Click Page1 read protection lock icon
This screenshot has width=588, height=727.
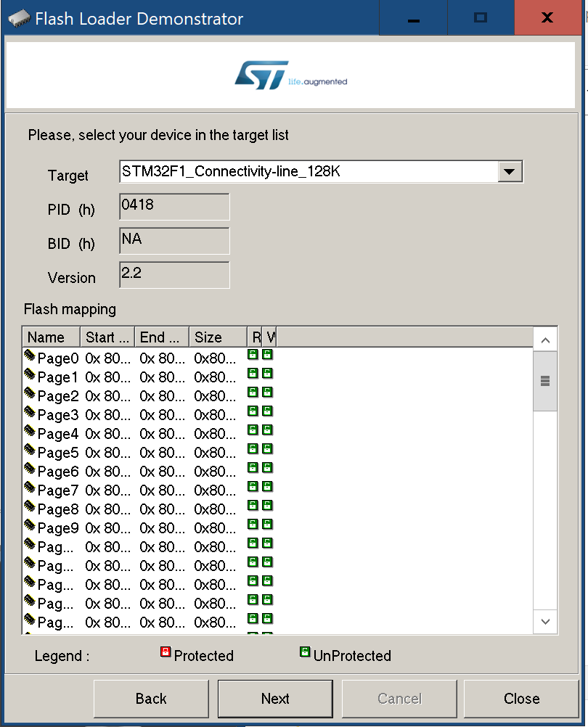(253, 374)
